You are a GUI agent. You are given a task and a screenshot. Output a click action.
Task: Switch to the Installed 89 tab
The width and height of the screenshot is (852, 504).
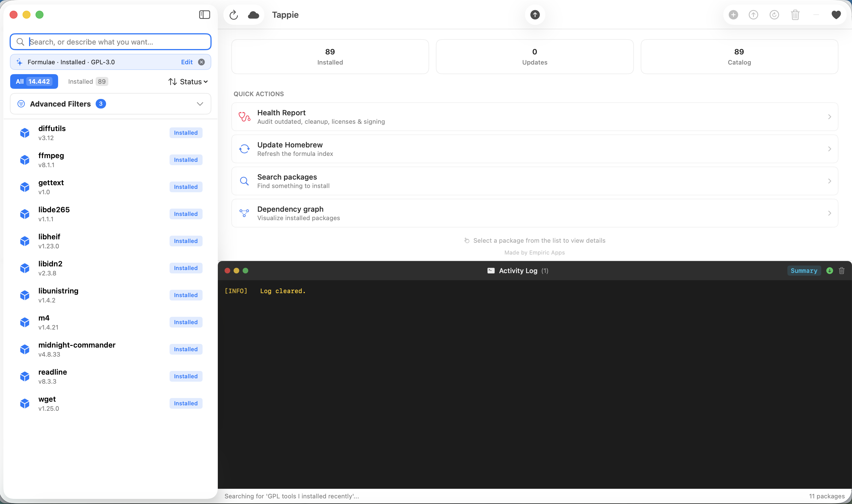88,81
